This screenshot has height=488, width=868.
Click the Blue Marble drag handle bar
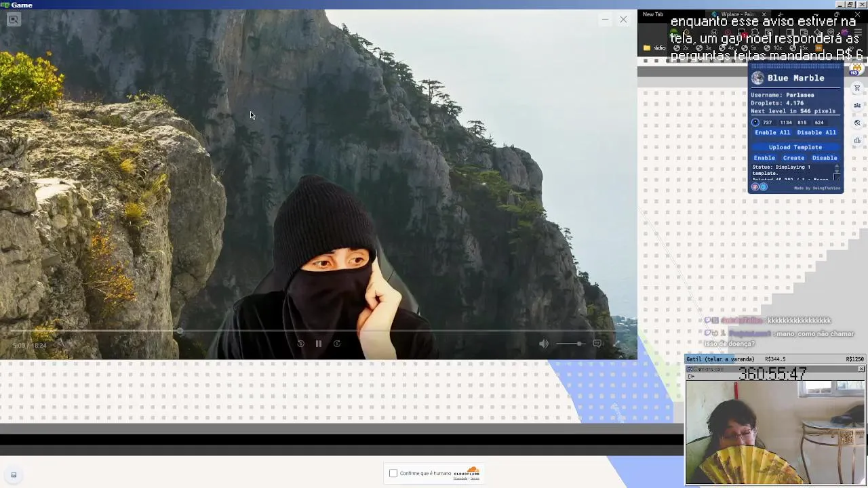[795, 67]
